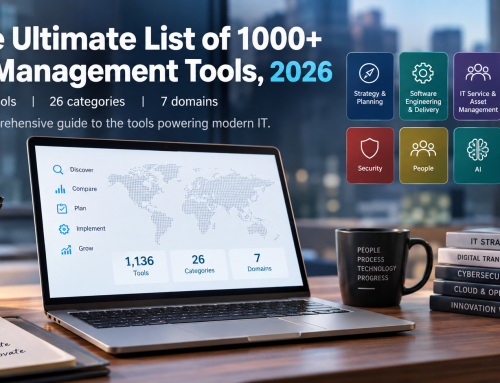Select the Plan label on laptop screen

click(x=80, y=208)
